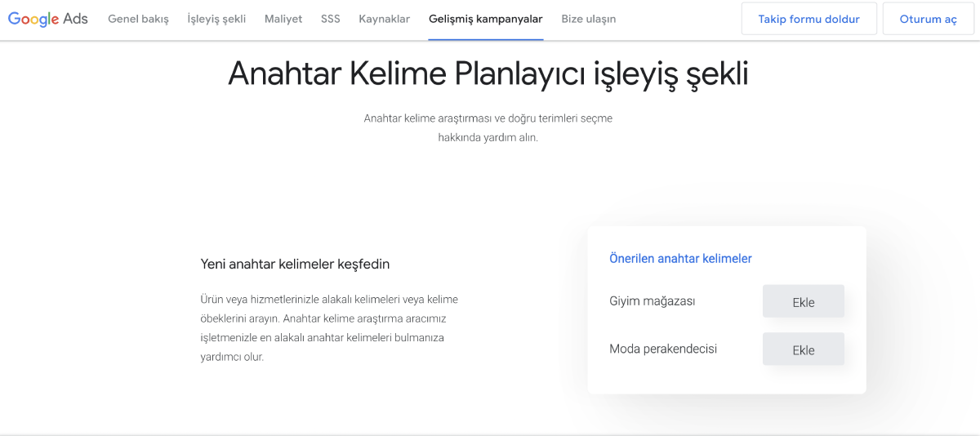Click the Önerilen anahtar kelimeler heading

click(680, 258)
